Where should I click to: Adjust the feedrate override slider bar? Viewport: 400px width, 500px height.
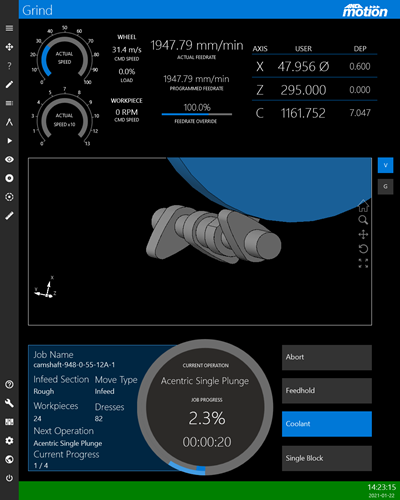tap(197, 114)
